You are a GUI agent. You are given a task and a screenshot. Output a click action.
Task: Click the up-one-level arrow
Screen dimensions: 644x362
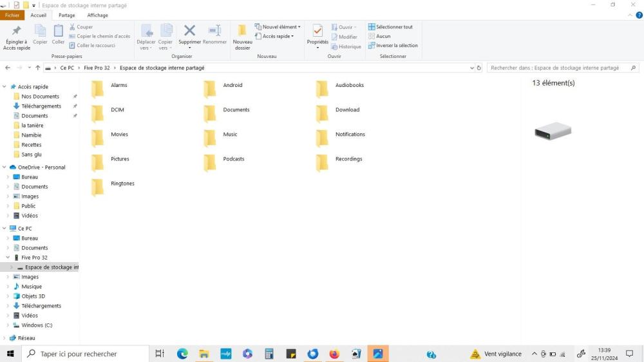pyautogui.click(x=38, y=68)
